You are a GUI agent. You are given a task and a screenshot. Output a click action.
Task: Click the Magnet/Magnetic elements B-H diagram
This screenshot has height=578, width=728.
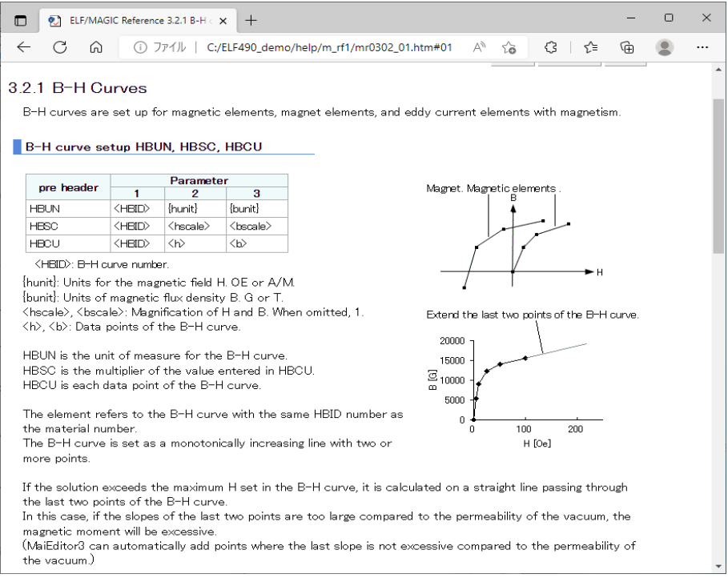click(517, 237)
